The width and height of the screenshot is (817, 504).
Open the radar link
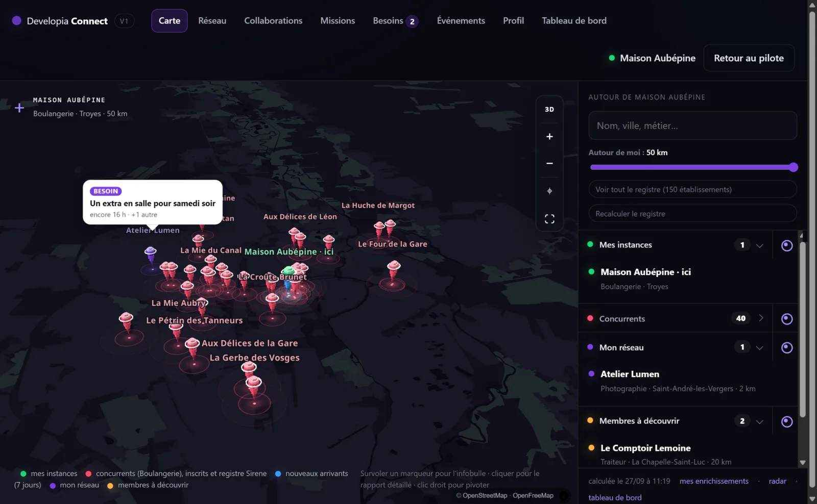pos(777,481)
